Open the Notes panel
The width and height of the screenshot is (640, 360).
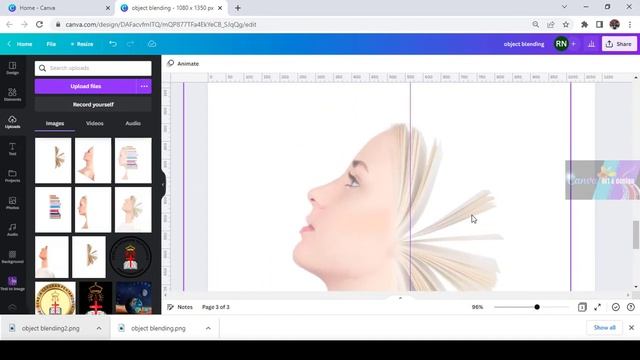[x=180, y=307]
